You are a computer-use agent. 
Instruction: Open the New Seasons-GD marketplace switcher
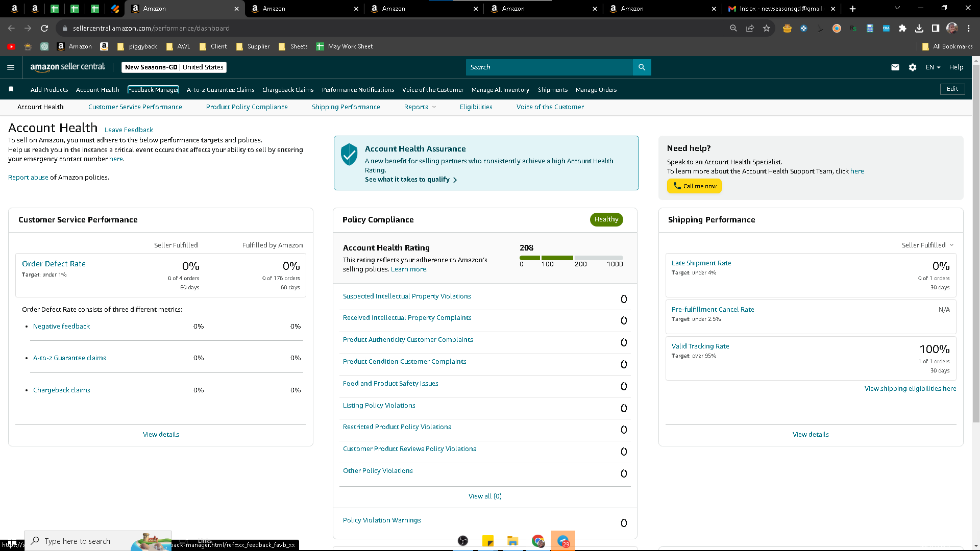coord(174,67)
